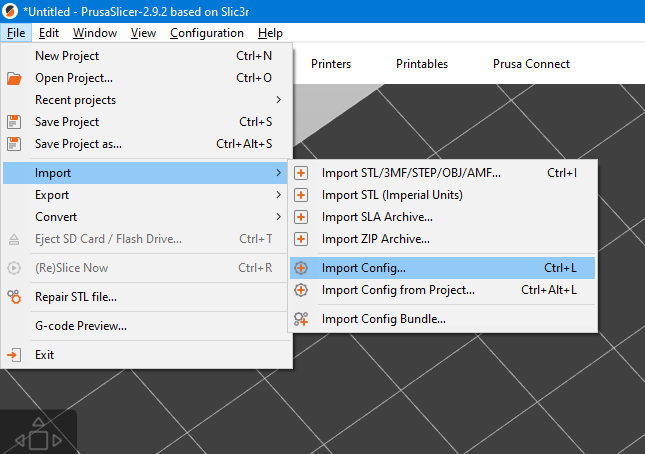Expand the Export submenu

pyautogui.click(x=145, y=195)
